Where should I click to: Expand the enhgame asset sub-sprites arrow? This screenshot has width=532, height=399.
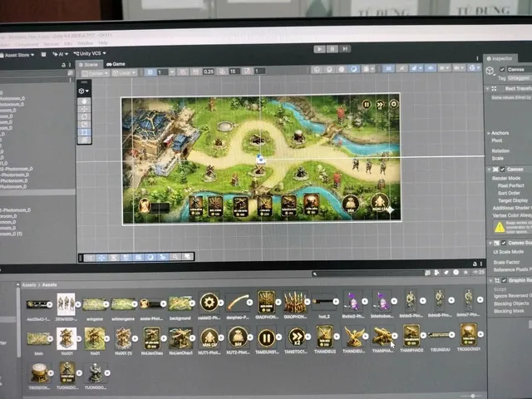click(x=106, y=304)
